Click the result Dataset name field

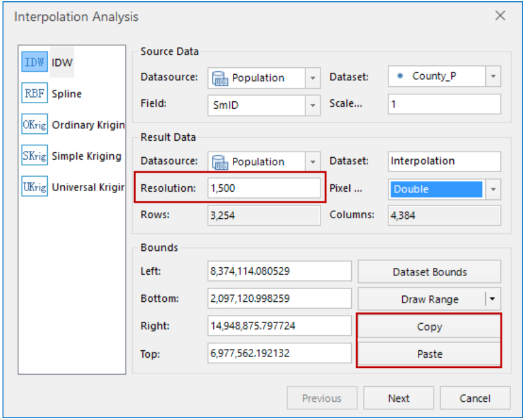444,161
